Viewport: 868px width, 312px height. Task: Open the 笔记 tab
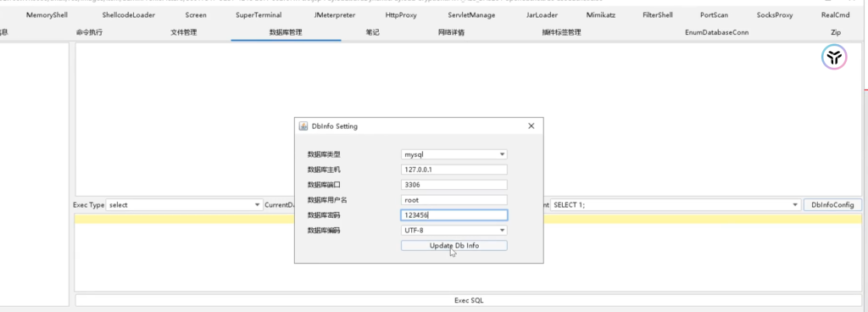tap(373, 32)
